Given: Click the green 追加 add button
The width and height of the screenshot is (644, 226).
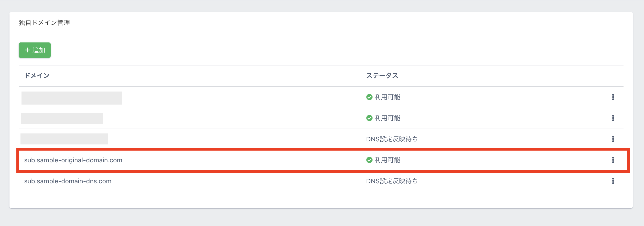Looking at the screenshot, I should pos(35,50).
